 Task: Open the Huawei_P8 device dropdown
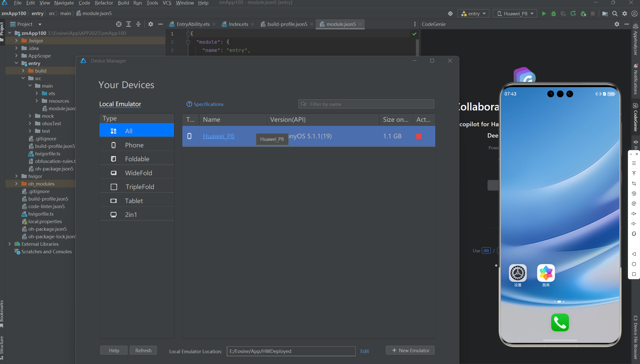click(515, 14)
